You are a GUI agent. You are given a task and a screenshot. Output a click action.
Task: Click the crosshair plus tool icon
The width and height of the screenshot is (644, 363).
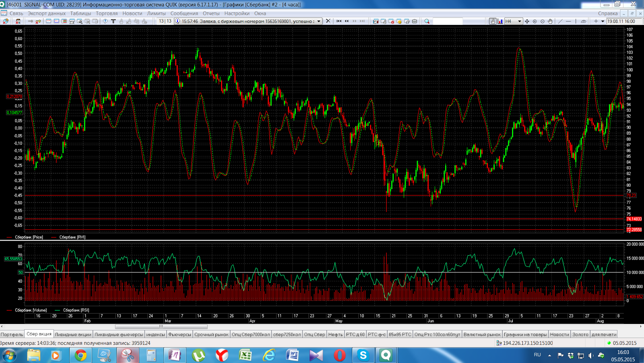tap(596, 21)
